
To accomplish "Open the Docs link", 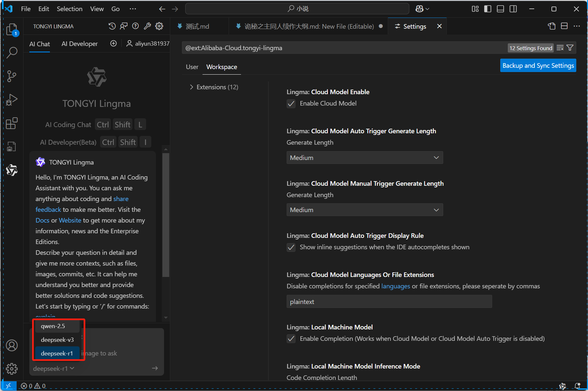I will (42, 221).
